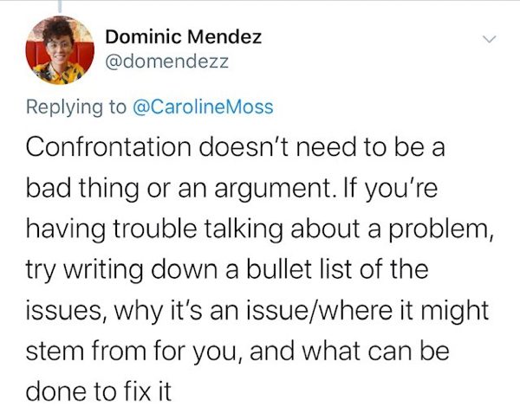Visit the @domendezz handle
The height and width of the screenshot is (420, 520).
[166, 61]
